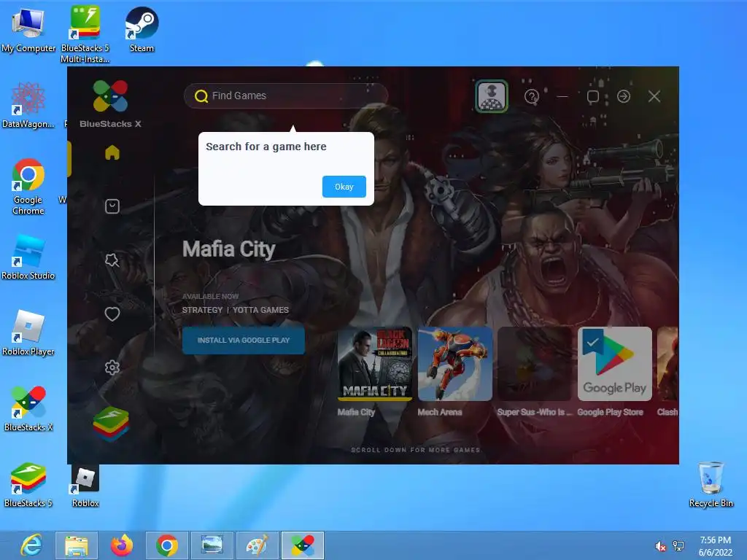Image resolution: width=747 pixels, height=560 pixels.
Task: Open File Explorer from taskbar
Action: pos(77,545)
